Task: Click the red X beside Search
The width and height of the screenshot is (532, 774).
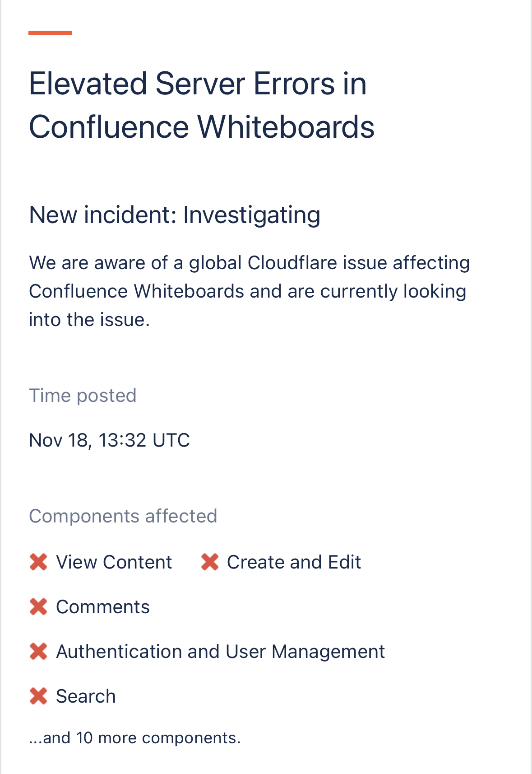Action: tap(38, 696)
